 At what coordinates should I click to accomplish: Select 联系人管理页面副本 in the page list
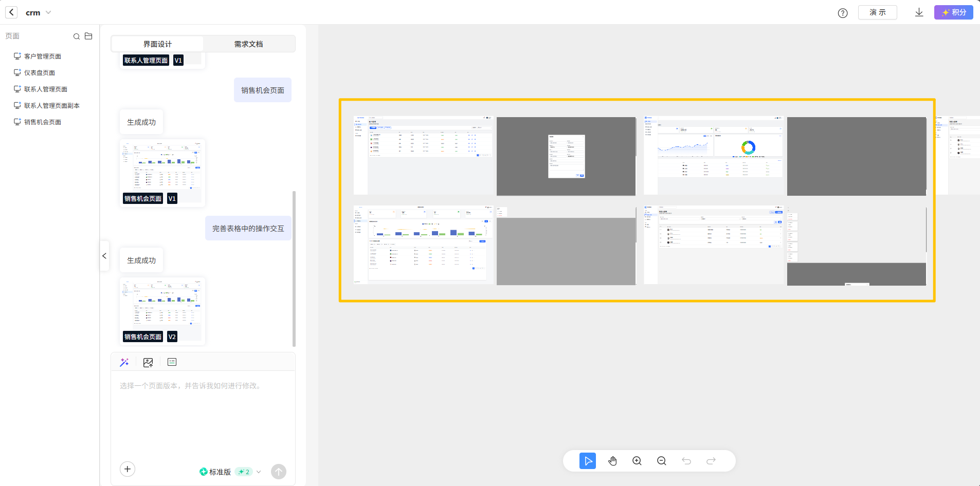click(x=51, y=106)
